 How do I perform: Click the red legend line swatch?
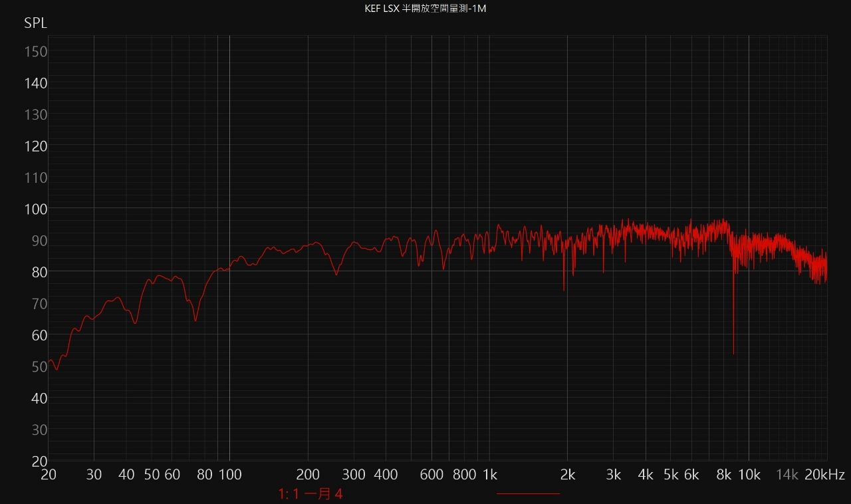(528, 494)
